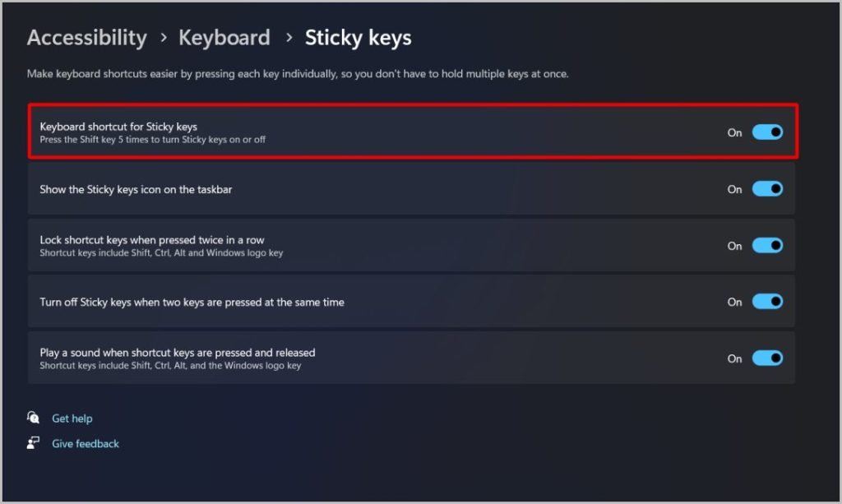Click the Sticky keys page title
This screenshot has height=504, width=842.
coord(359,38)
